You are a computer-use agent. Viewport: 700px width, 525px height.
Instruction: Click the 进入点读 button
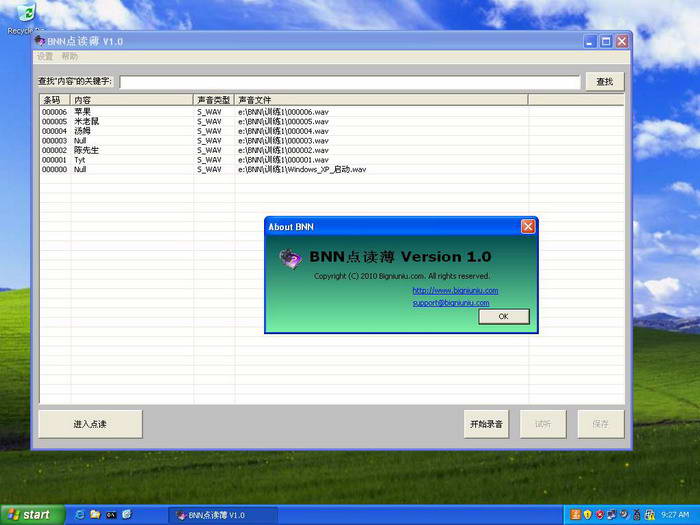click(91, 424)
